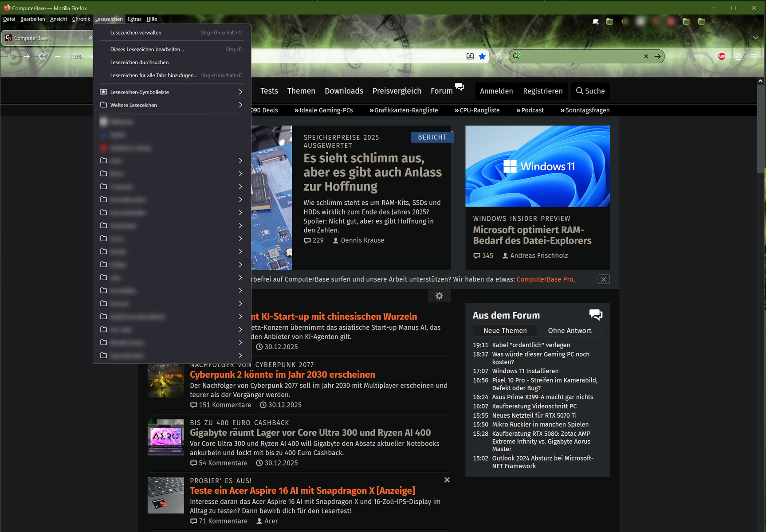This screenshot has height=532, width=766.
Task: Click the blue bookmark star icon
Action: [482, 56]
